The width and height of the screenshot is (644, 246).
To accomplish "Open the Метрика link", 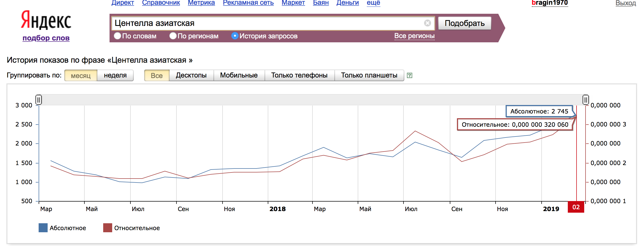I will [x=201, y=3].
